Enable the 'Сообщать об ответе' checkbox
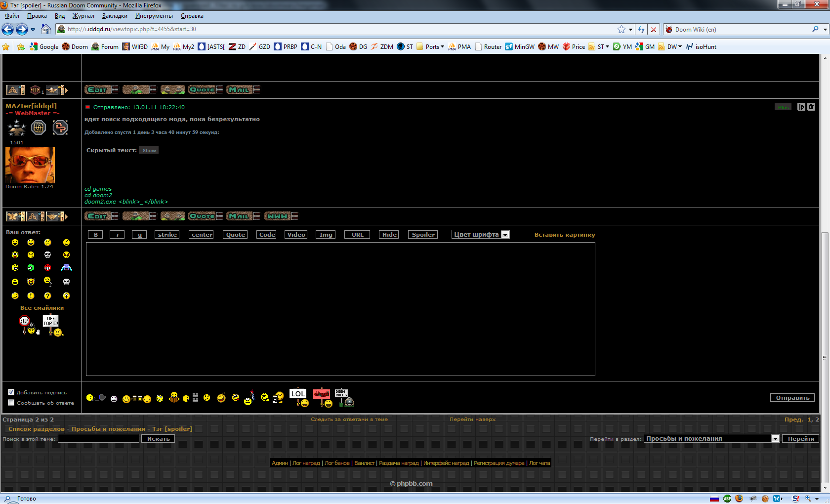This screenshot has height=504, width=830. tap(11, 403)
